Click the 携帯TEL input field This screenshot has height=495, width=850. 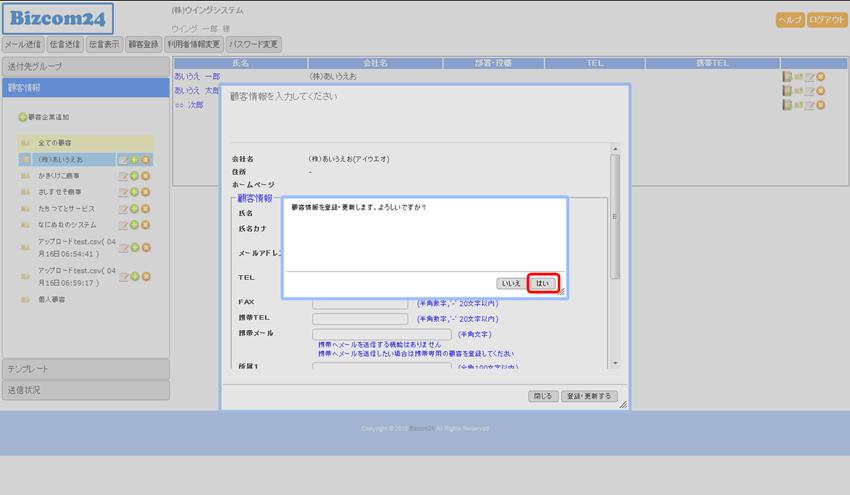(x=360, y=318)
